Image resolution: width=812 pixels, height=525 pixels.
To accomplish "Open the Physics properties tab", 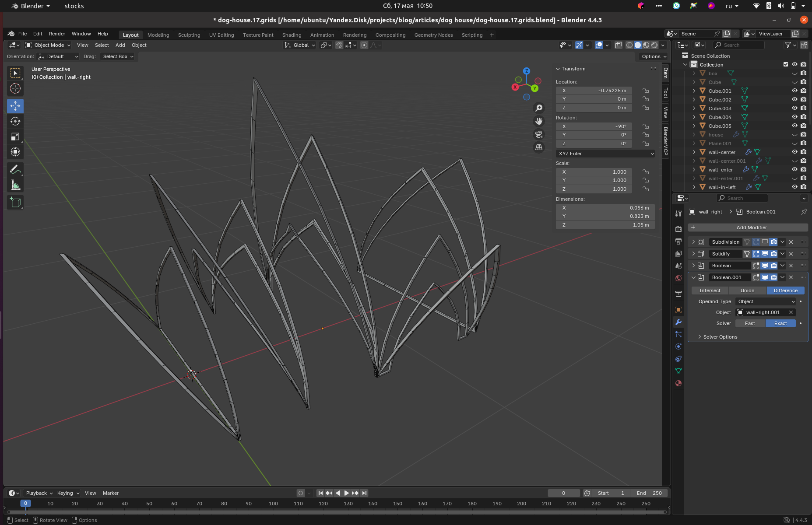I will tap(678, 346).
